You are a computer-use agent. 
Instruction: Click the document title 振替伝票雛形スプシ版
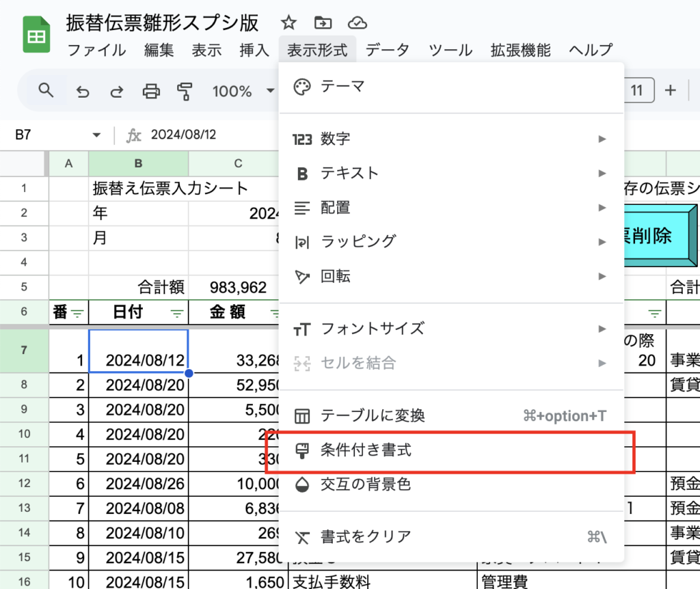[x=163, y=23]
